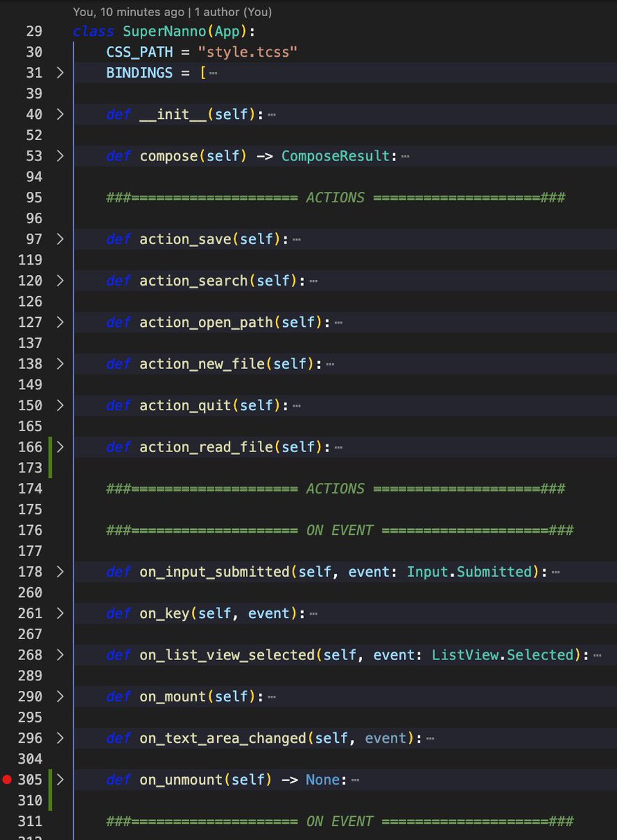Click the on_list_view_selected function name
This screenshot has height=840, width=617.
[228, 655]
